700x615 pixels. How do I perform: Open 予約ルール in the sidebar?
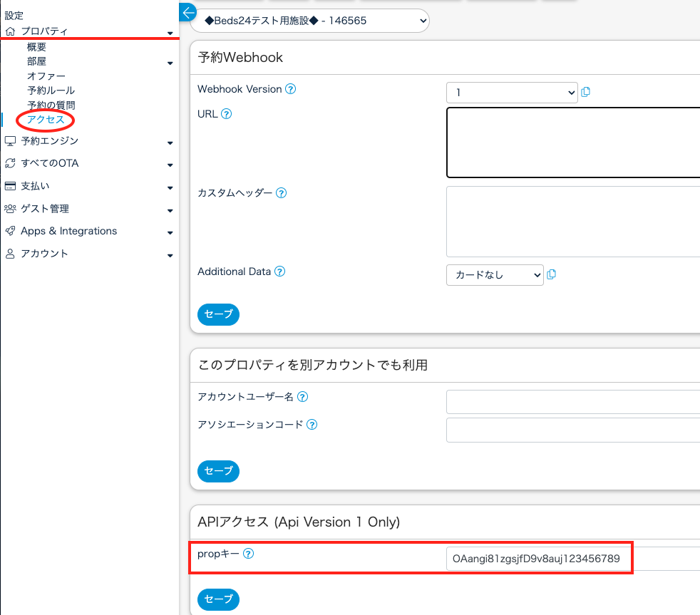click(x=51, y=91)
